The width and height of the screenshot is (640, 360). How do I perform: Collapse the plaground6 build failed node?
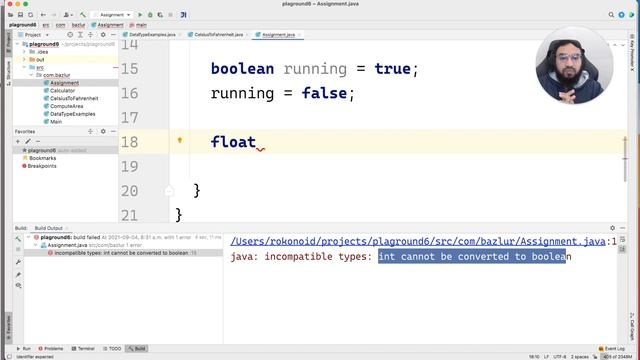(29, 237)
